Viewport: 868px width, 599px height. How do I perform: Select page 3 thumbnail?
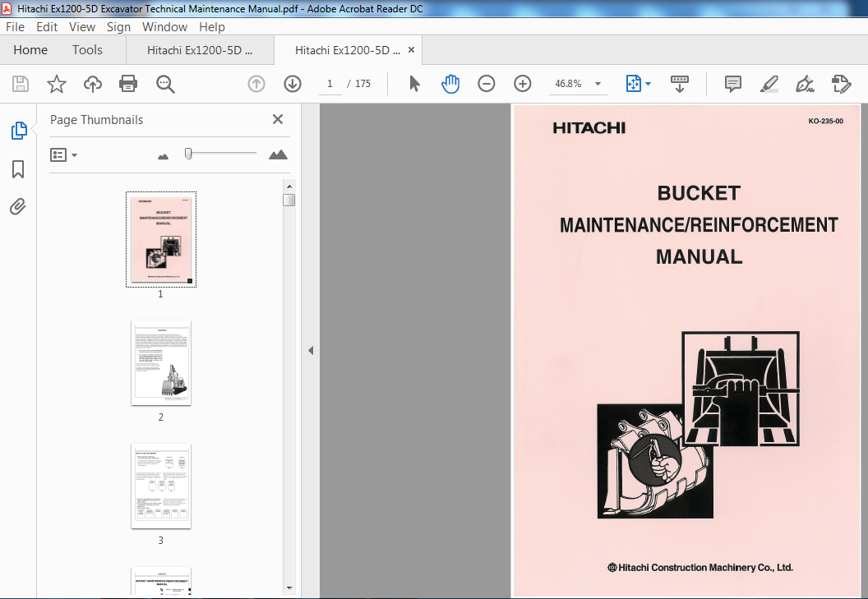click(161, 486)
